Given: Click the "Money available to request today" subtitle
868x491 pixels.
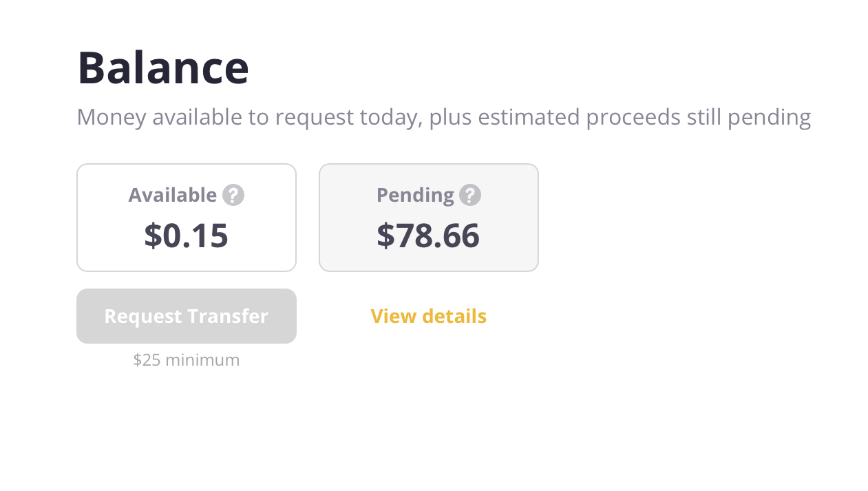Looking at the screenshot, I should 443,117.
